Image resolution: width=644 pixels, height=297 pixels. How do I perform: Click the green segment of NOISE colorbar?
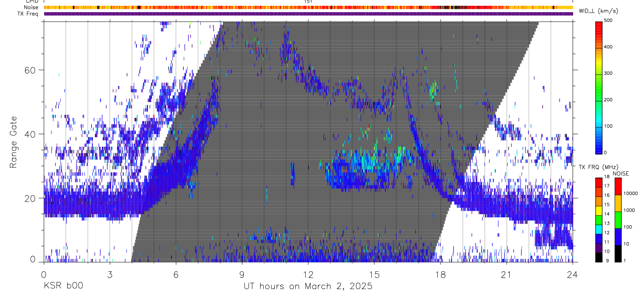pos(618,219)
